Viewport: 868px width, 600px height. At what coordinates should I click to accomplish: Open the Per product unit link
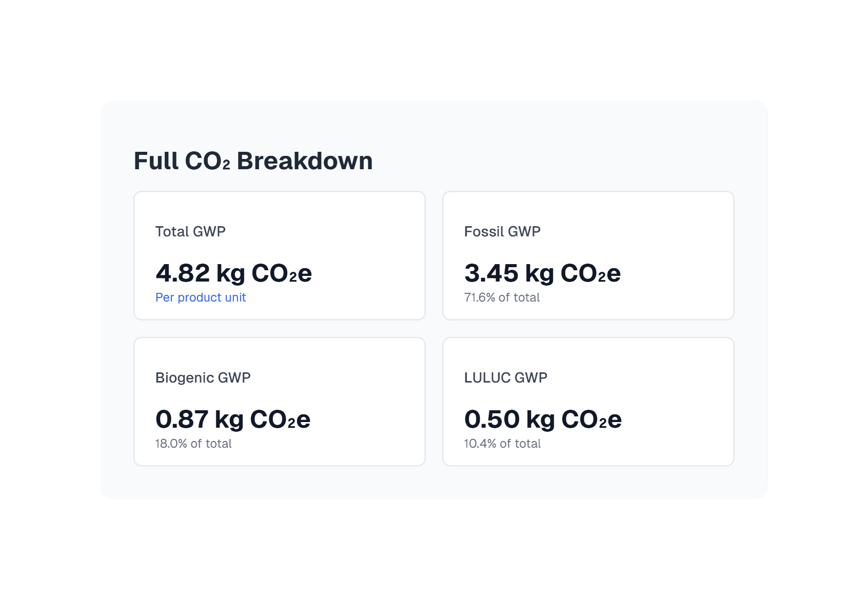[x=201, y=297]
